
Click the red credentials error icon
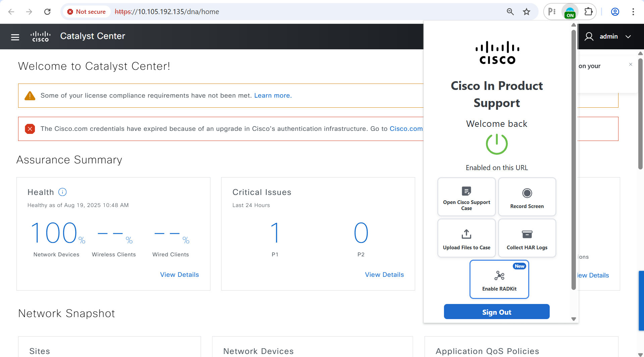[30, 129]
